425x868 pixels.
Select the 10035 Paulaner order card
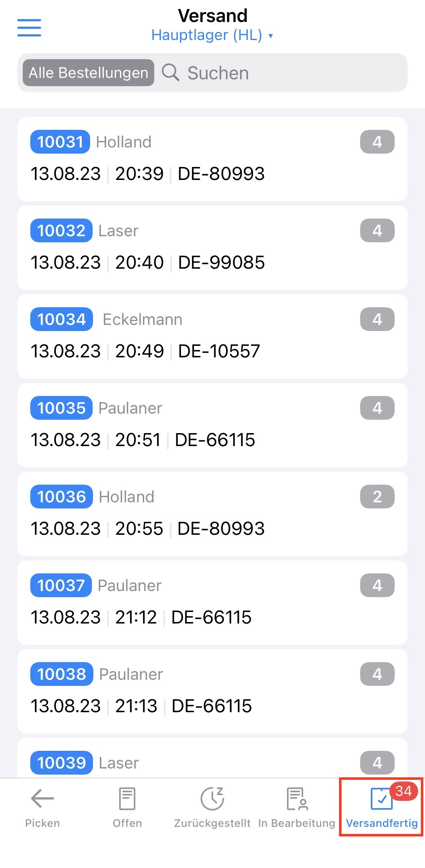click(x=212, y=425)
